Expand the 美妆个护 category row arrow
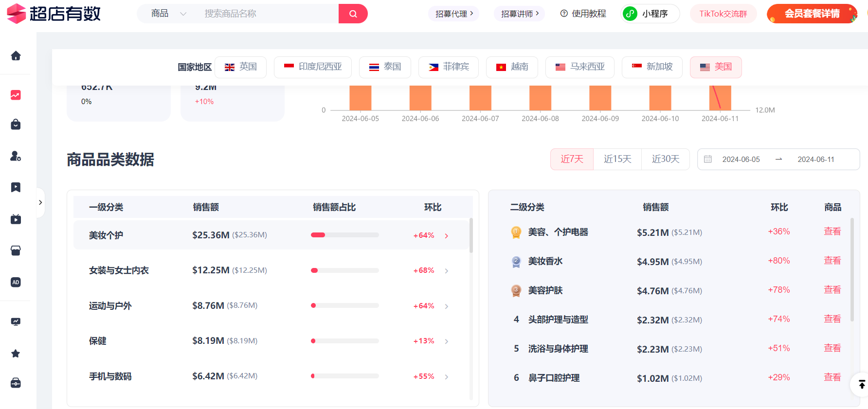Viewport: 868px width, 409px height. tap(447, 236)
